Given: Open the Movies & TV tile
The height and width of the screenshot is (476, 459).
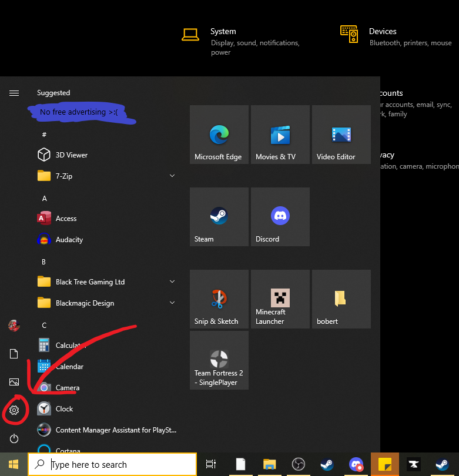Looking at the screenshot, I should coord(280,135).
